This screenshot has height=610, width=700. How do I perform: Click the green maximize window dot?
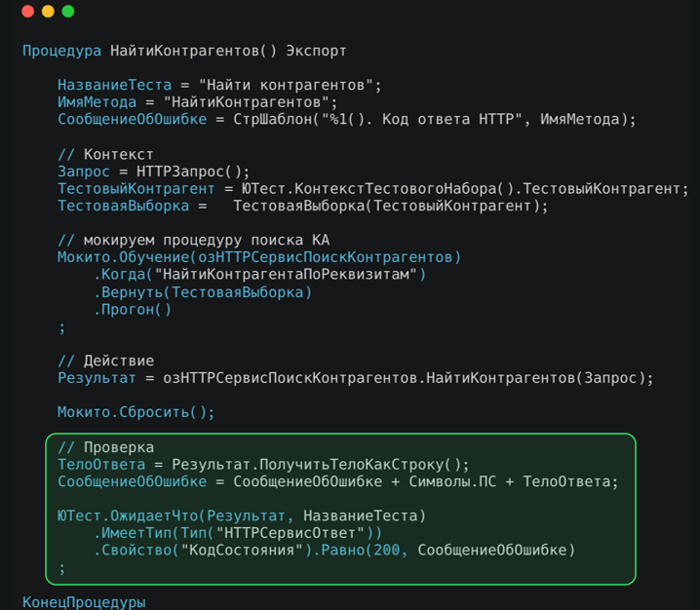point(68,11)
